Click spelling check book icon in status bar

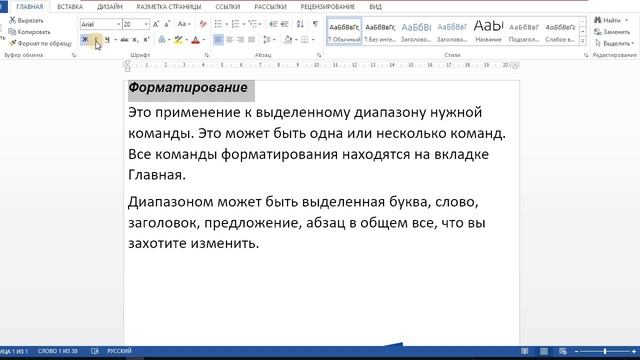pos(95,351)
